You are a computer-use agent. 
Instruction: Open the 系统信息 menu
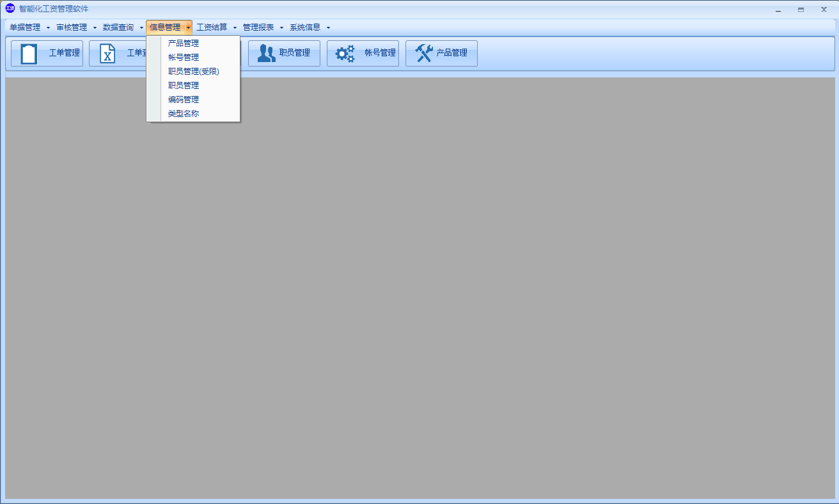[x=305, y=28]
